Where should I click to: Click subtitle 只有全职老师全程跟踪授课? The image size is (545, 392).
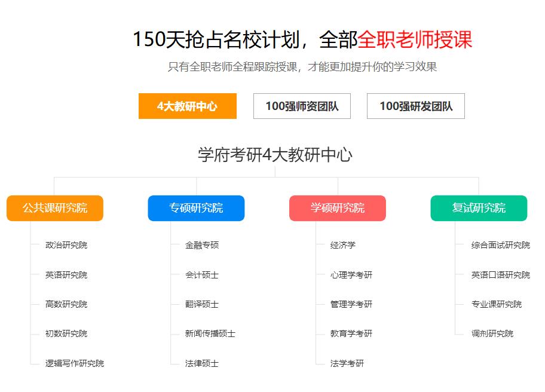232,66
